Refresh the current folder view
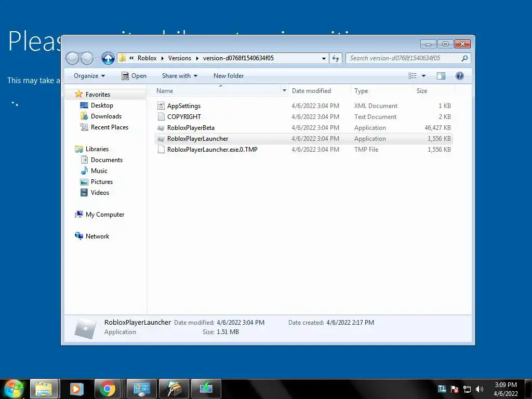This screenshot has width=532, height=399. [x=336, y=58]
